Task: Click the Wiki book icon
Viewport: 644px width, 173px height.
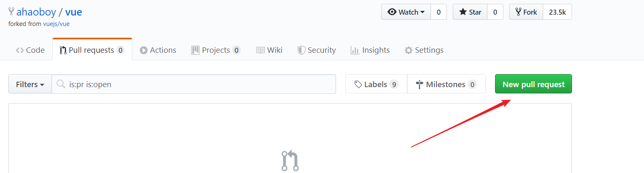Action: [x=260, y=50]
